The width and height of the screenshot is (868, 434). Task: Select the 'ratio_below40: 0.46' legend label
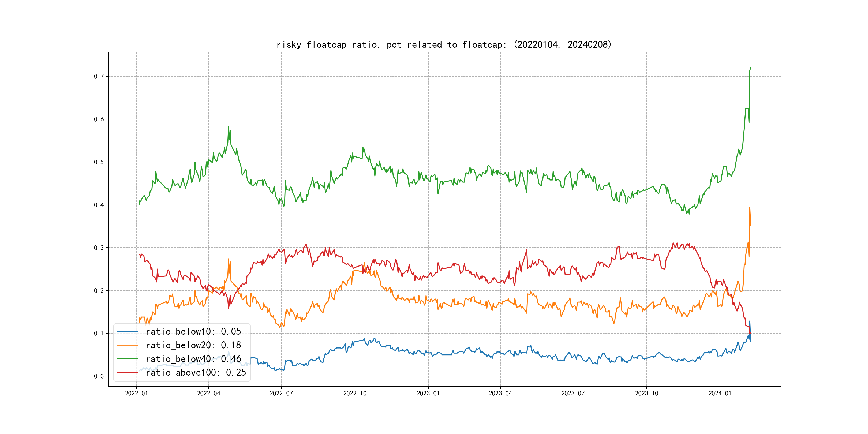[x=193, y=359]
